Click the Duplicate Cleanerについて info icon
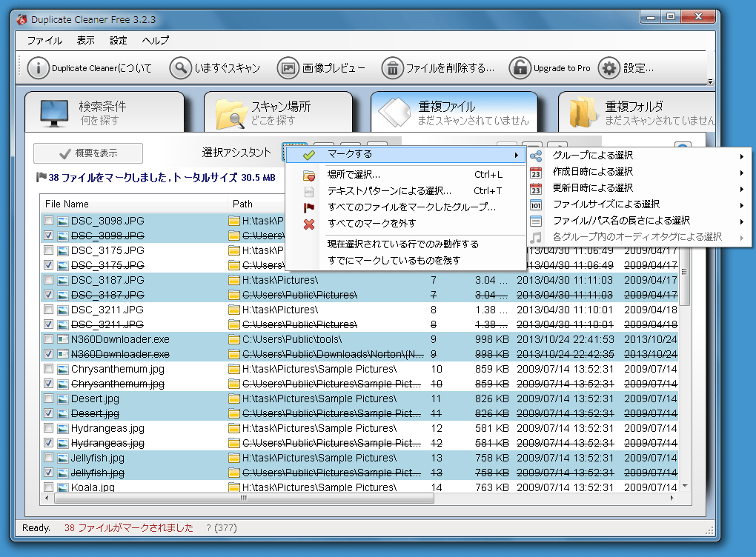 pyautogui.click(x=38, y=68)
